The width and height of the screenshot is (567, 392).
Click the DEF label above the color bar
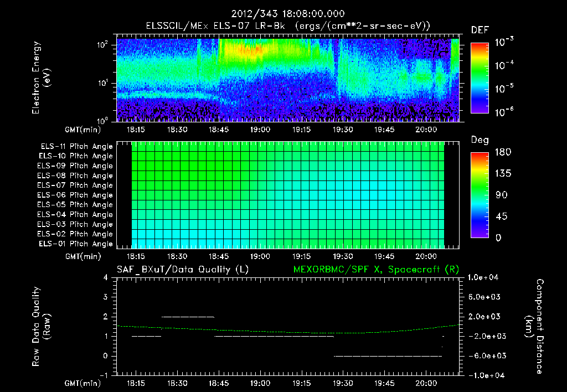pyautogui.click(x=480, y=30)
